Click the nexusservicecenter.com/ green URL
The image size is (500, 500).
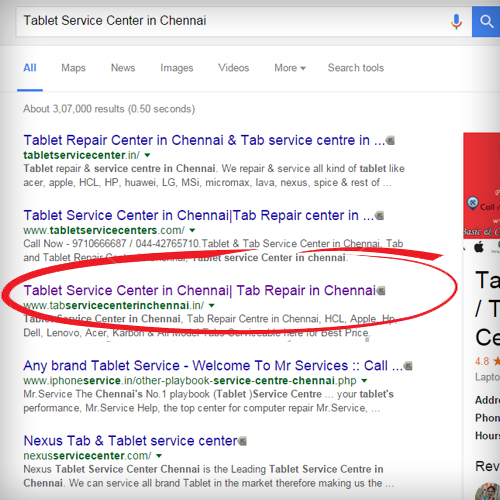click(x=87, y=456)
